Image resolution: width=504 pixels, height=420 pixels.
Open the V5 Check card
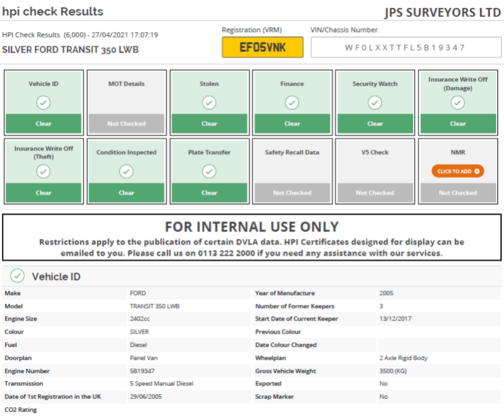(x=375, y=172)
